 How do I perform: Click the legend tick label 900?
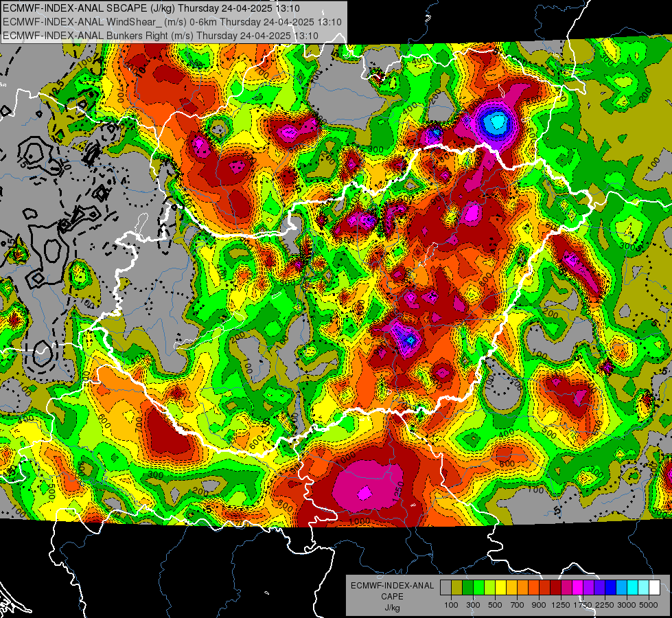[x=539, y=605]
